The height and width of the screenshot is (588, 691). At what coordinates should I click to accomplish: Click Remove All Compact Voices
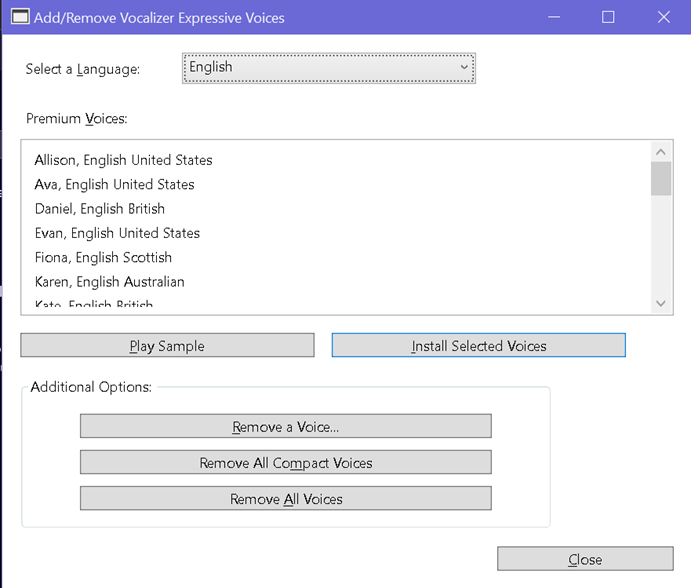tap(286, 462)
